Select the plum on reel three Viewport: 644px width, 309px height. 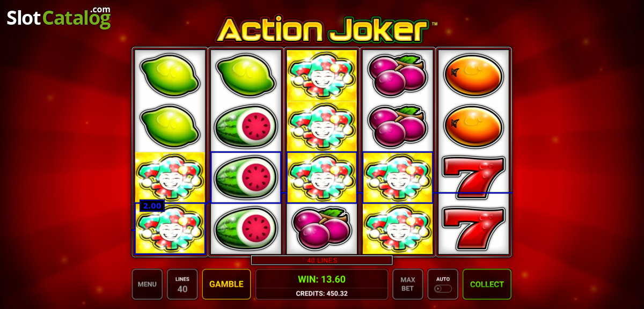coord(321,228)
